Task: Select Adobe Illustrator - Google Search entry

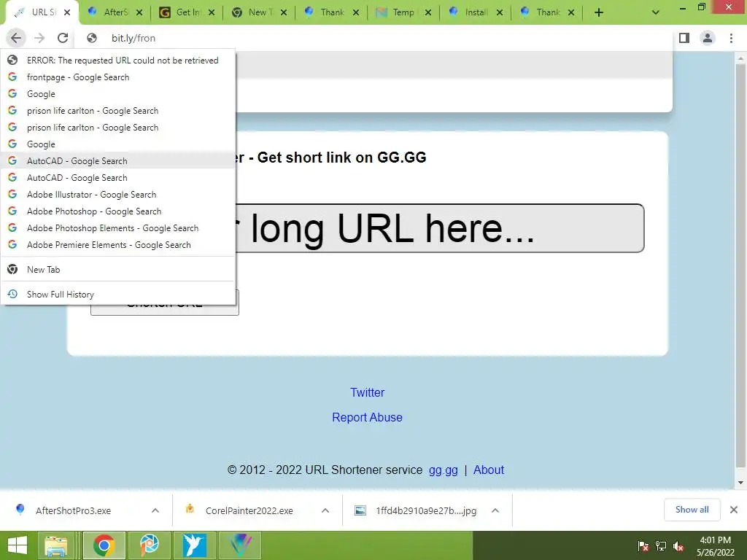Action: tap(118, 194)
